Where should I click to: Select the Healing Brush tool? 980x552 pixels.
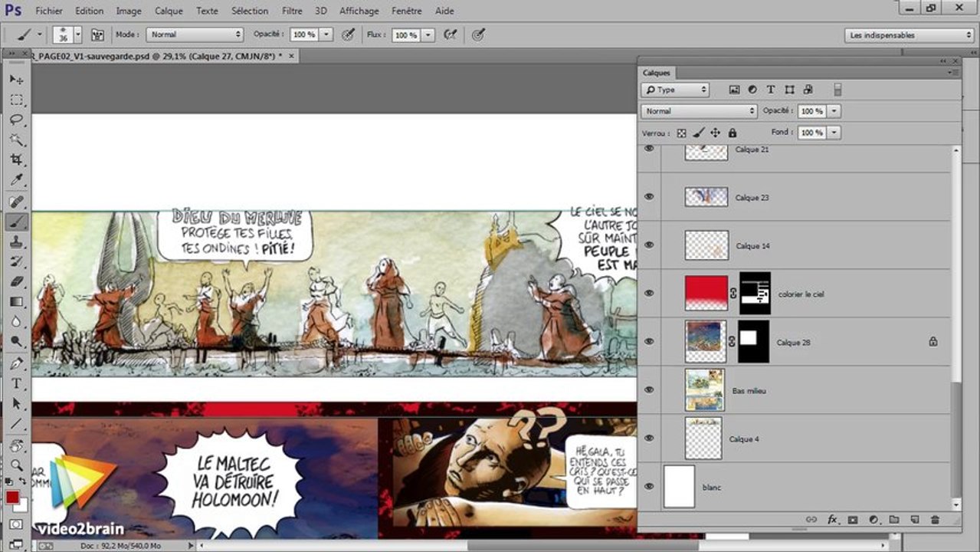click(x=17, y=202)
